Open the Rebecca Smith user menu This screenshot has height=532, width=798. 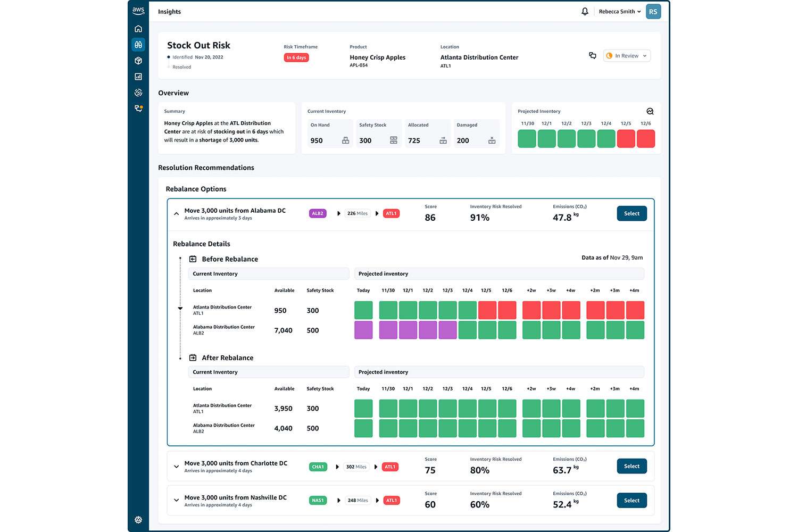pyautogui.click(x=620, y=11)
